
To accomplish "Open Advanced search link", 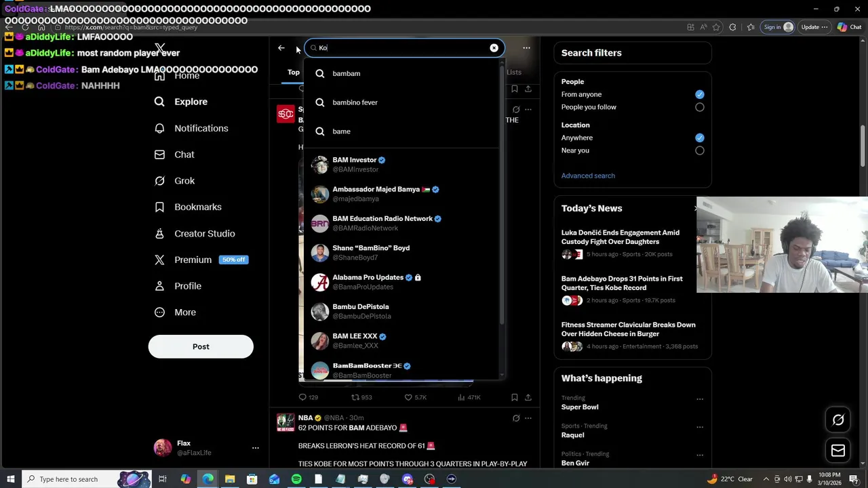I will (x=588, y=176).
